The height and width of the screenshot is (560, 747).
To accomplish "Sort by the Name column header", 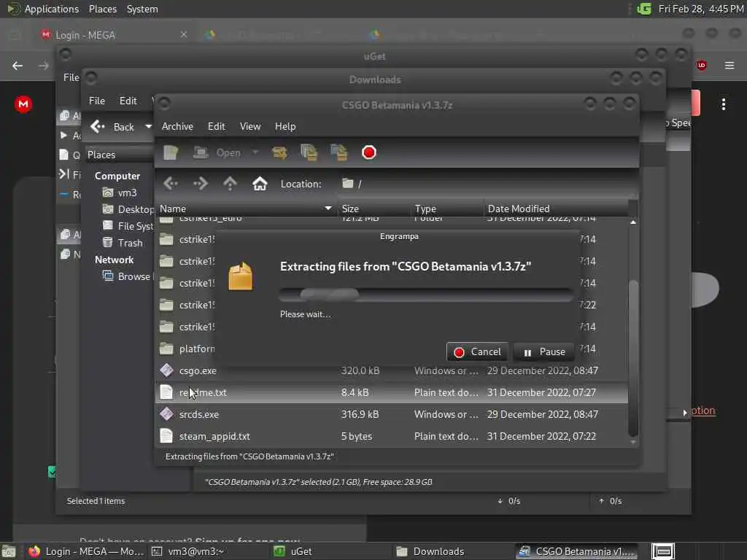I will click(246, 209).
